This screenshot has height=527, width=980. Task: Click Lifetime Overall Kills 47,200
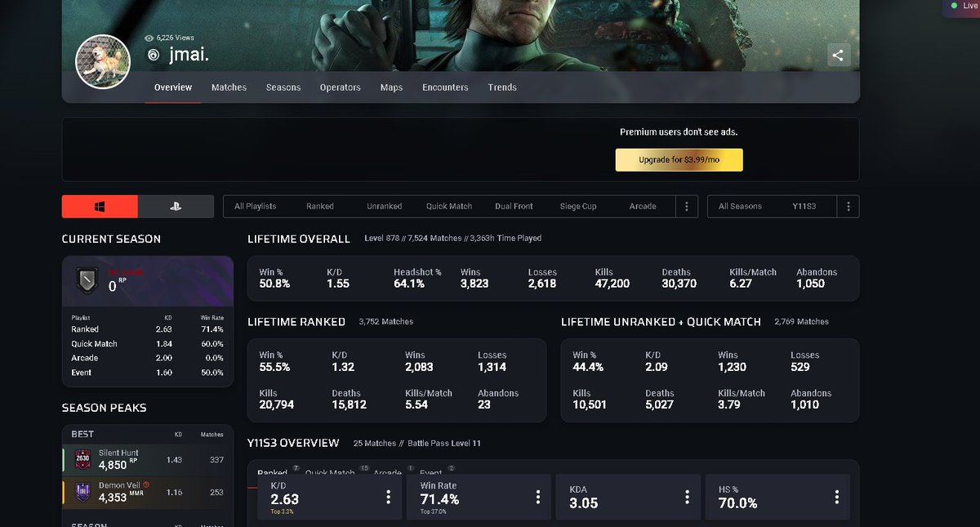click(x=612, y=279)
